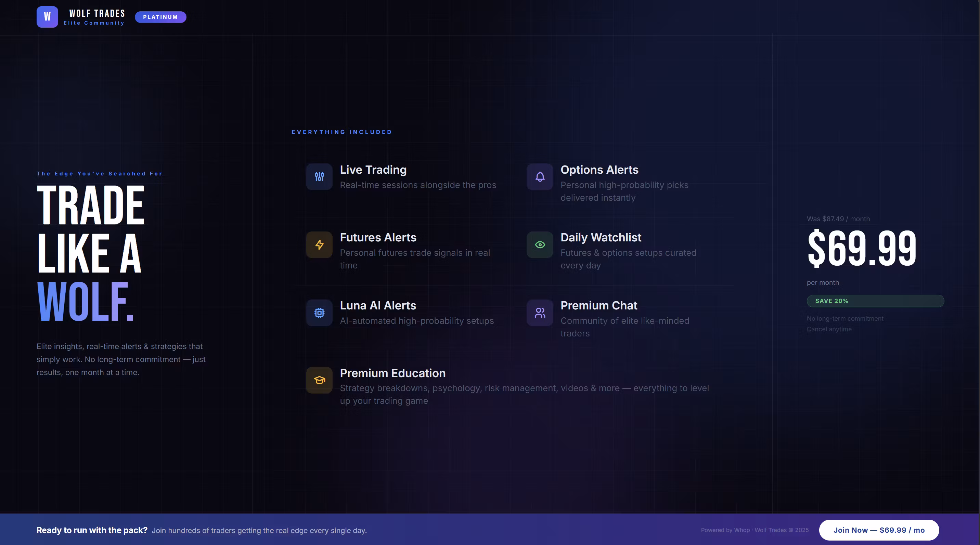Click the 'No long-term commitment' note
Screen dimensions: 980x545
[x=845, y=319]
